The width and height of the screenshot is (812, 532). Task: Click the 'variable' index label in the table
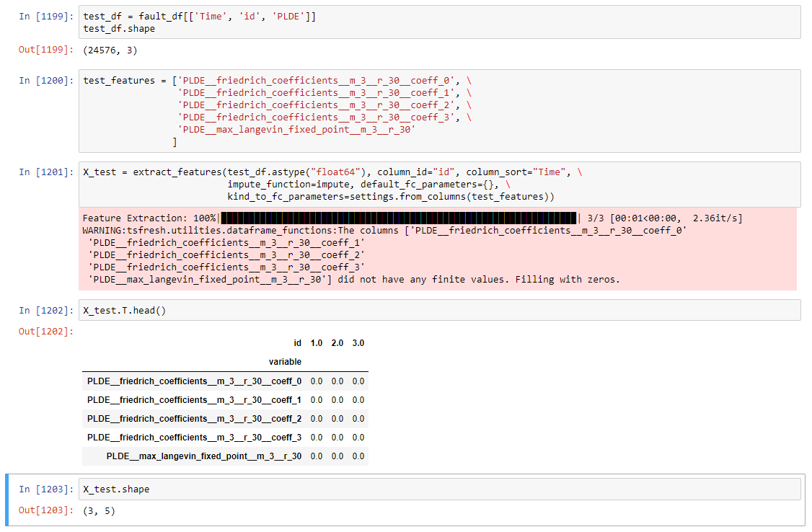tap(285, 362)
